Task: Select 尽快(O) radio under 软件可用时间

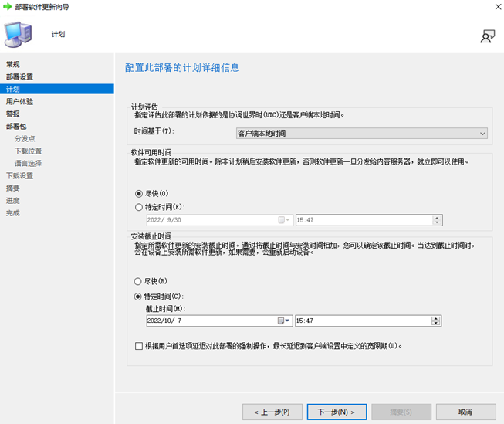Action: coord(139,193)
